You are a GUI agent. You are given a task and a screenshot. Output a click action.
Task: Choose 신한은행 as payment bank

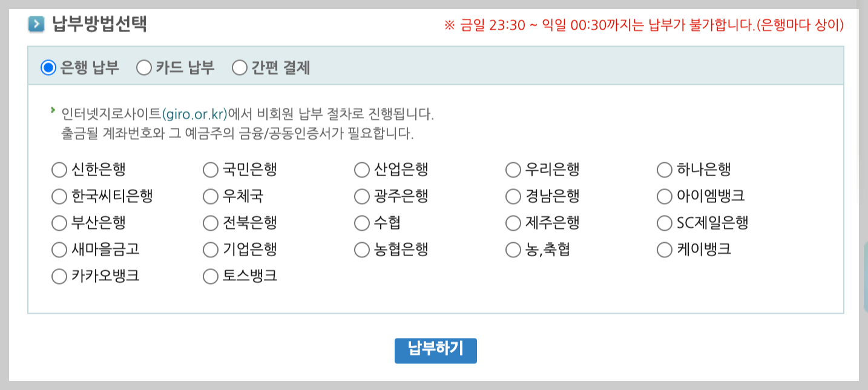[59, 170]
